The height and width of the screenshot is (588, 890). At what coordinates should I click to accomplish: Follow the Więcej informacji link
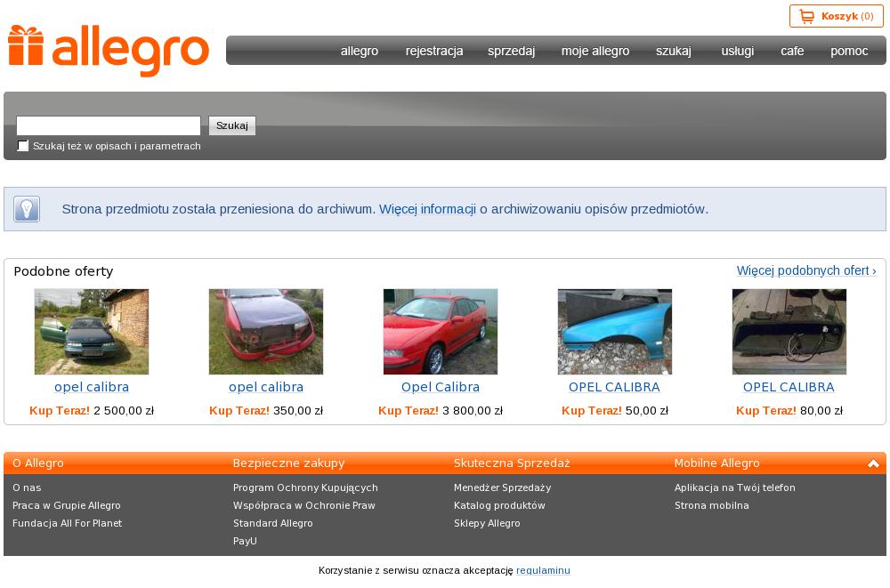click(x=427, y=209)
